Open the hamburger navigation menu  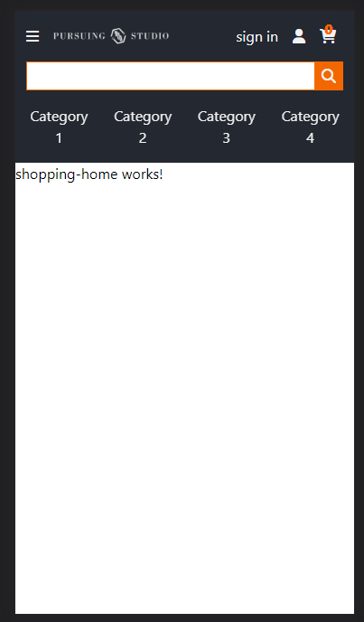point(33,36)
